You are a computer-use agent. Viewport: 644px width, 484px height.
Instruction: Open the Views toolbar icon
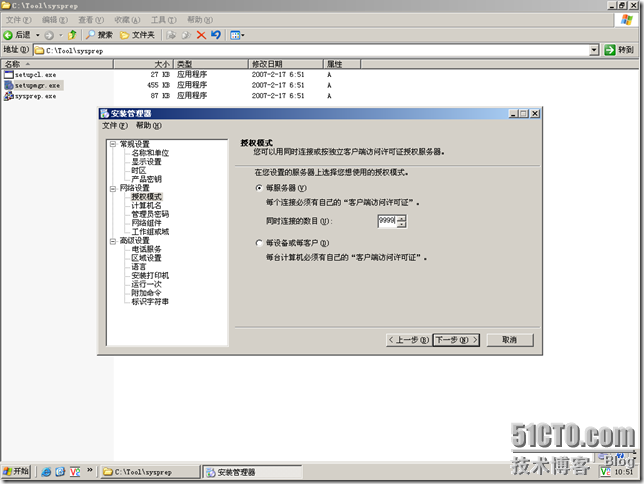pyautogui.click(x=235, y=35)
